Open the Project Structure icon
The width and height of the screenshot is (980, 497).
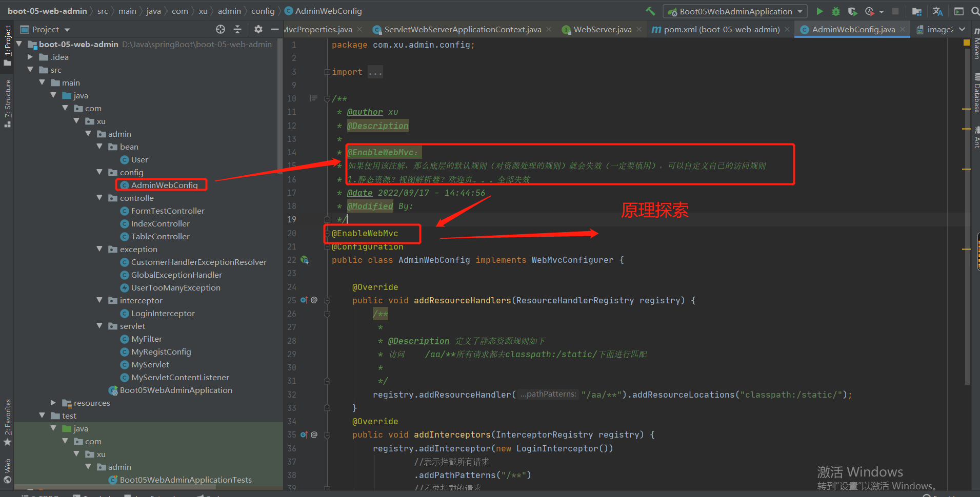click(x=917, y=11)
